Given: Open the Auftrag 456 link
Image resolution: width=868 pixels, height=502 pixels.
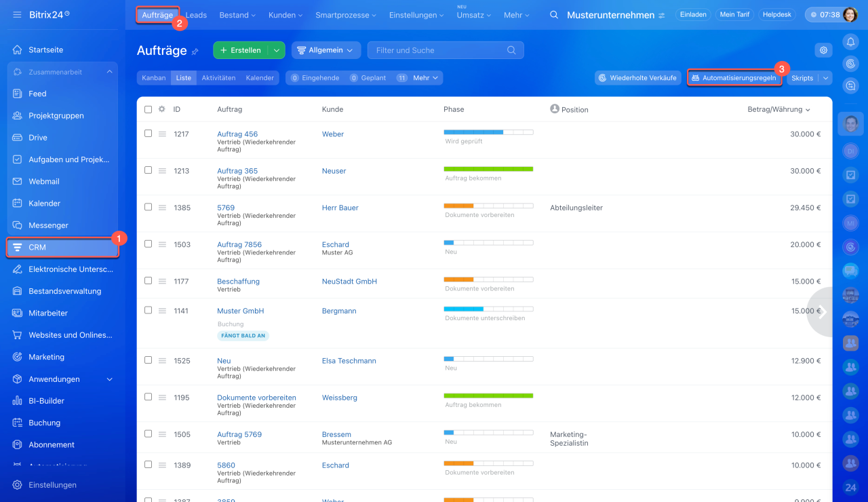Looking at the screenshot, I should [x=237, y=134].
